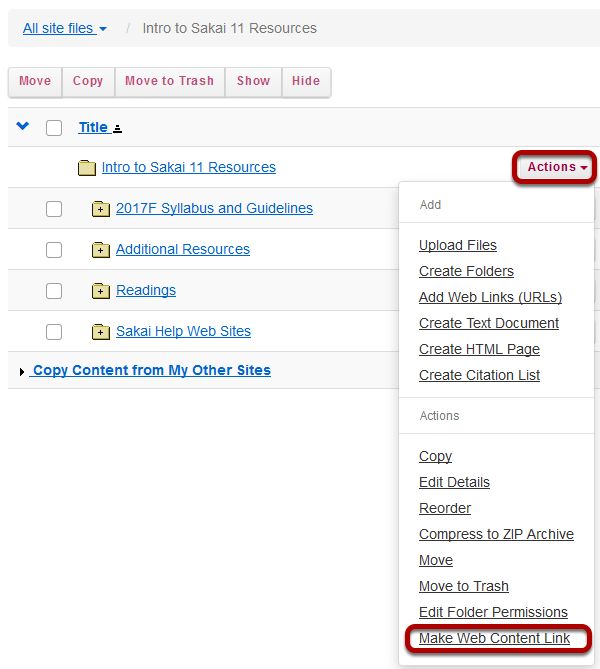Screen dimensions: 600x669
Task: Check the box for 2017F Syllabus and Guidelines
Action: point(54,209)
